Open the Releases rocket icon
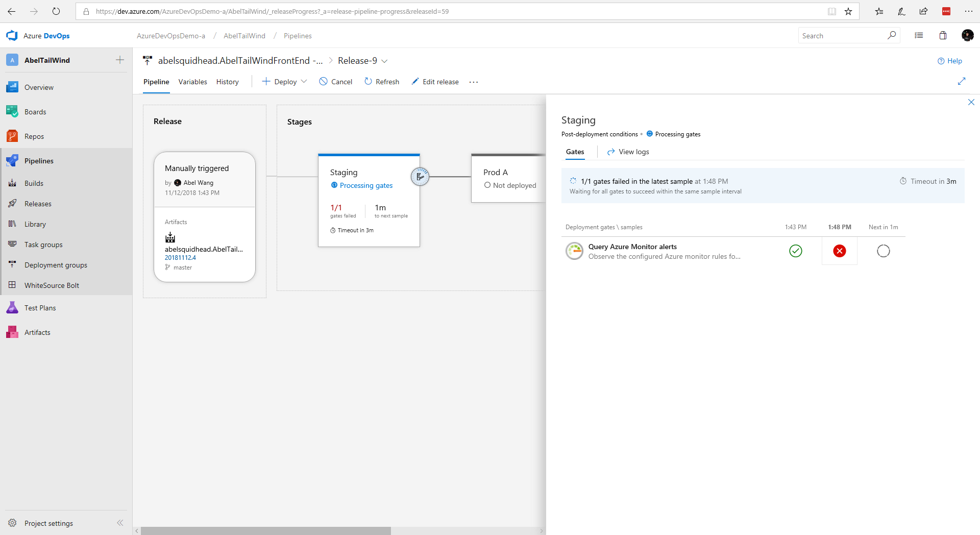The image size is (980, 535). click(12, 204)
